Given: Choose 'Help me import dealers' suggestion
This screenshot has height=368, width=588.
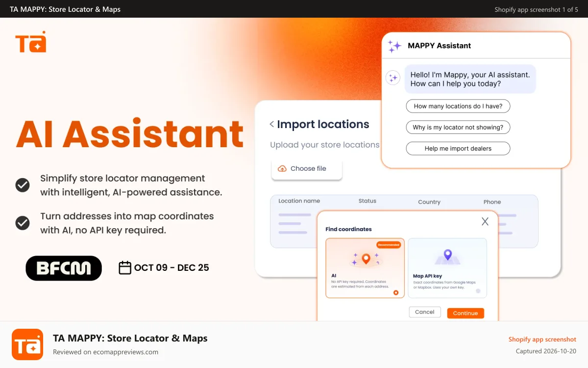Looking at the screenshot, I should pyautogui.click(x=458, y=148).
